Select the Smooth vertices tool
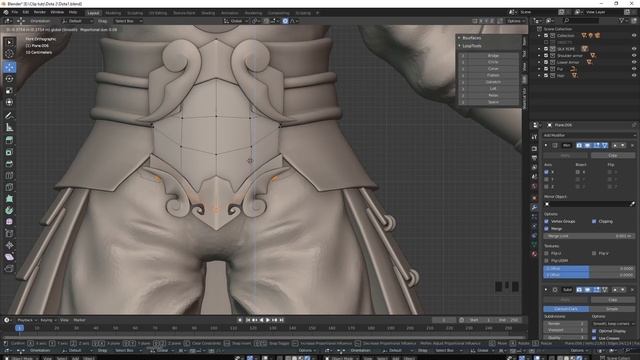 (9, 222)
